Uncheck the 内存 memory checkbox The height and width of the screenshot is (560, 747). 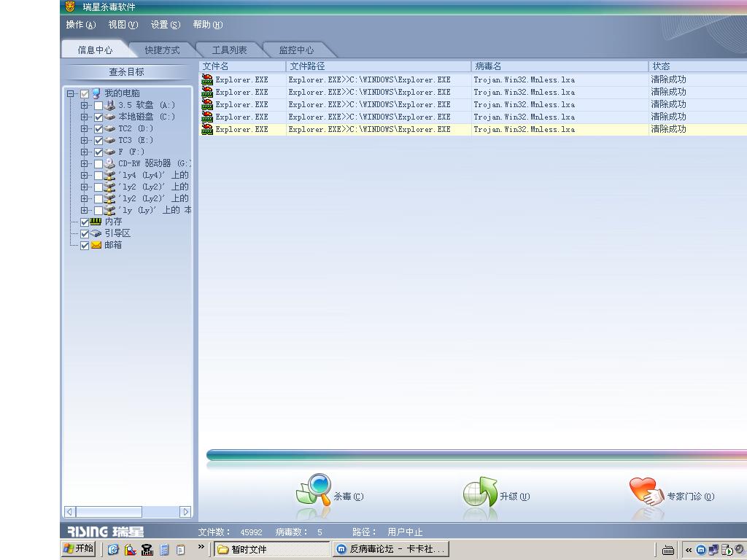point(85,222)
